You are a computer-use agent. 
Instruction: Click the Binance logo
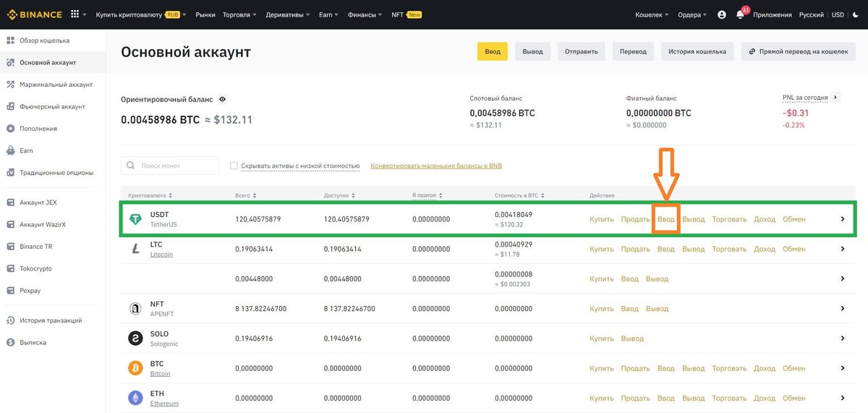[x=34, y=14]
